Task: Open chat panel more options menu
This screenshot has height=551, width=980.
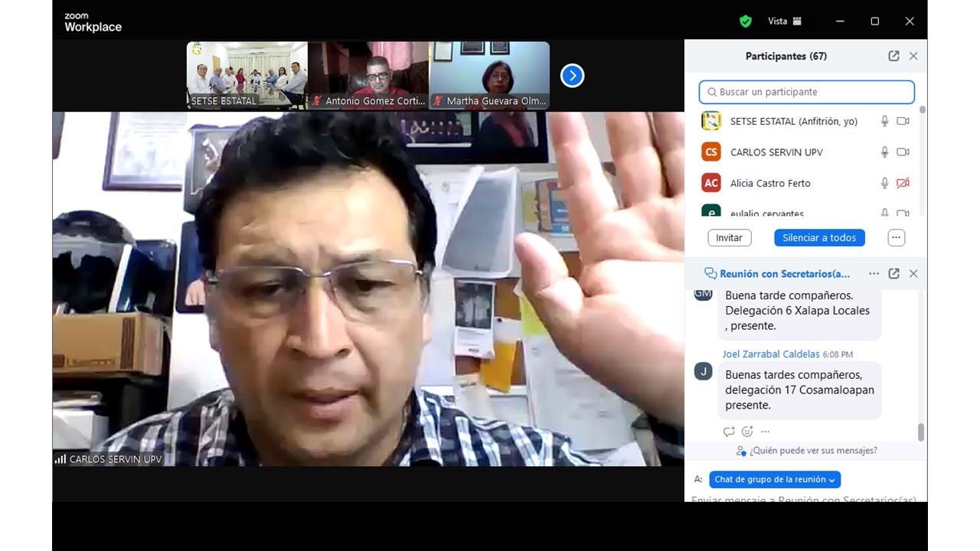Action: [874, 273]
